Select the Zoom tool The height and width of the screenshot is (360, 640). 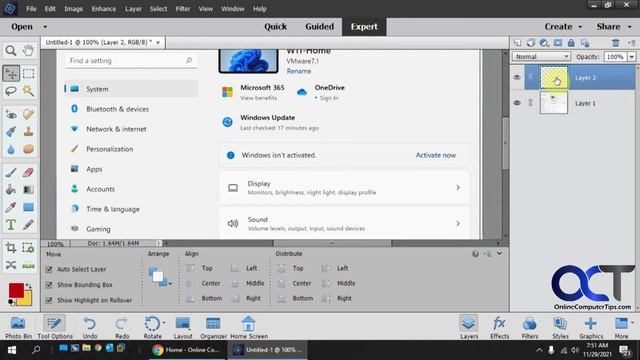(x=11, y=50)
